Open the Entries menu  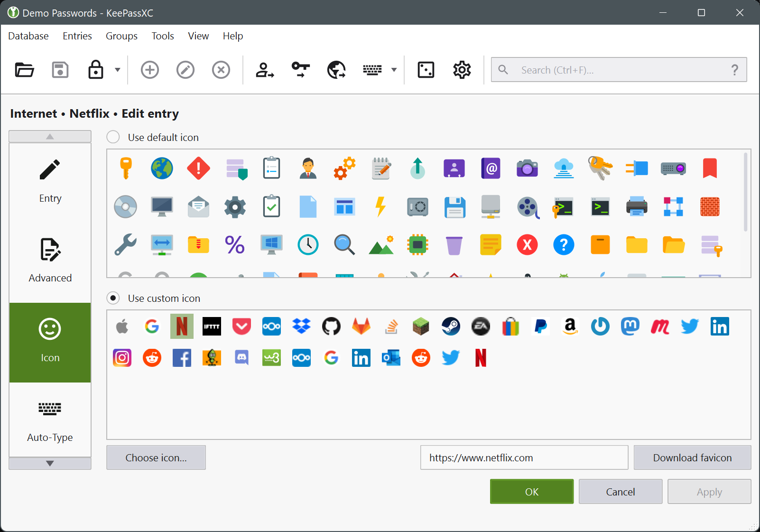click(x=77, y=36)
